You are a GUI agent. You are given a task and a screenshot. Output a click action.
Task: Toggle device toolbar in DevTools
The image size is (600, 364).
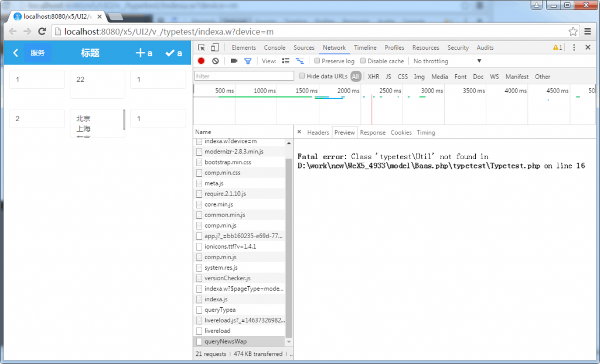[214, 47]
